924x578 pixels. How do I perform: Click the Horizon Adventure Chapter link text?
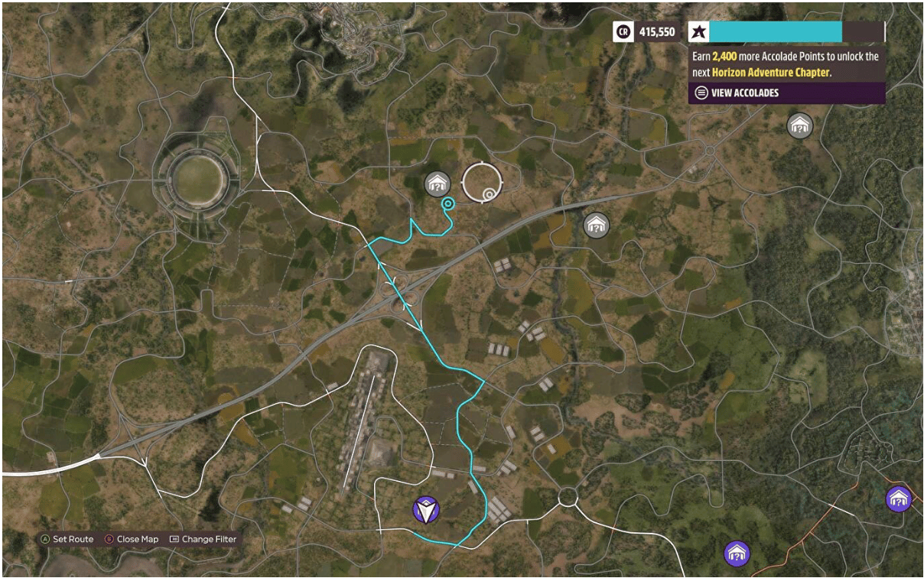770,73
